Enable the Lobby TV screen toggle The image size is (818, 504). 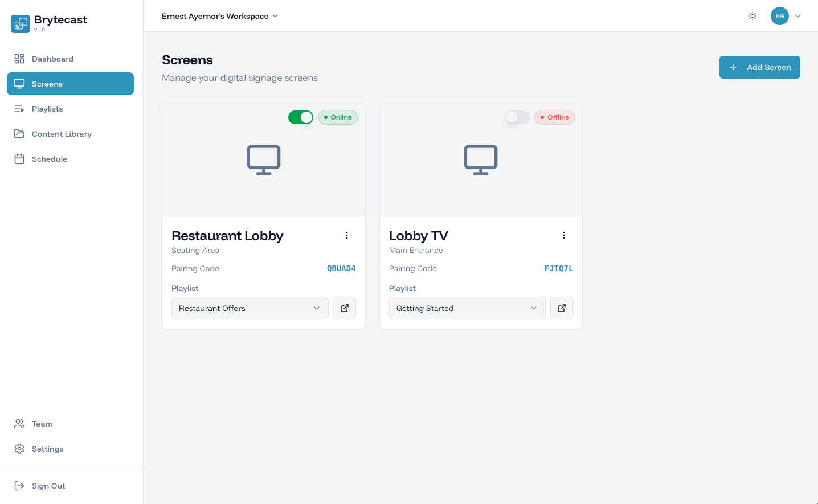pyautogui.click(x=517, y=117)
